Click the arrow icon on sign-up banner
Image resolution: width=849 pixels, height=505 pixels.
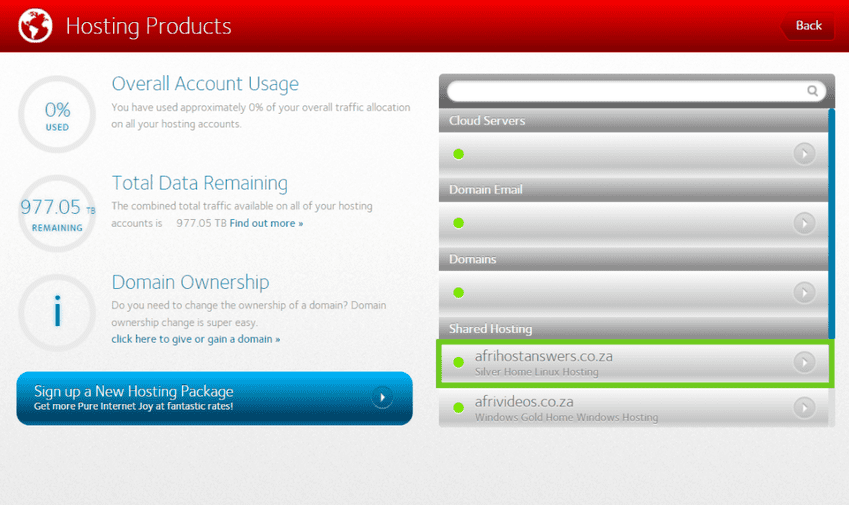[382, 397]
